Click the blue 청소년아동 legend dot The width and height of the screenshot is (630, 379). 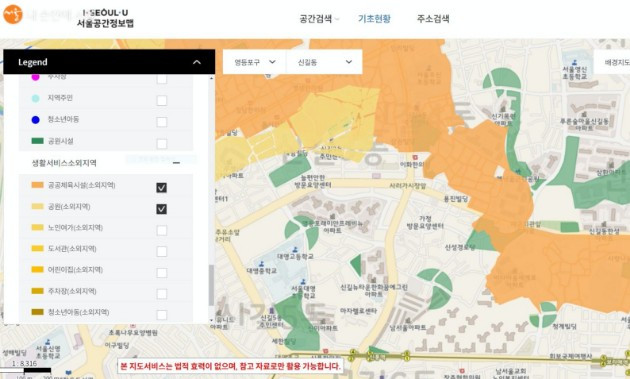tap(36, 120)
